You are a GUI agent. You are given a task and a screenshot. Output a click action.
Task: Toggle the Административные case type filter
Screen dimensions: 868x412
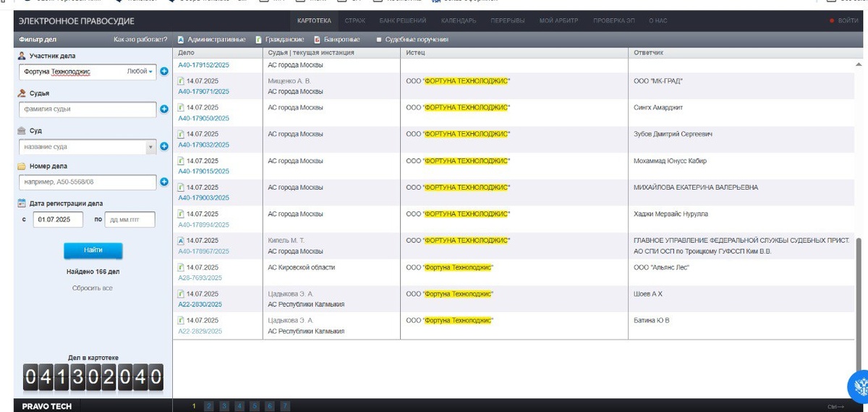(x=212, y=39)
